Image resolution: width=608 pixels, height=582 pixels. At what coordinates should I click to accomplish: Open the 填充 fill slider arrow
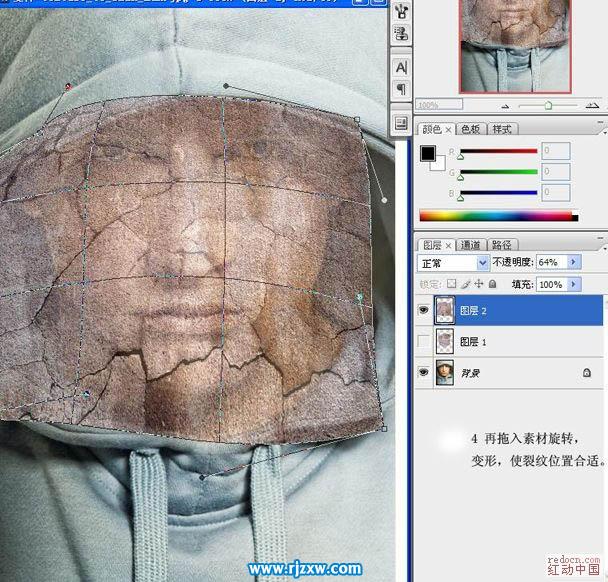(x=574, y=284)
